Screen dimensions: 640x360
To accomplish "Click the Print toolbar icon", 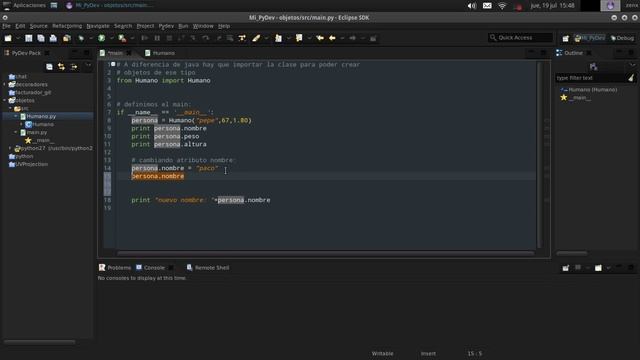I will pos(53,38).
